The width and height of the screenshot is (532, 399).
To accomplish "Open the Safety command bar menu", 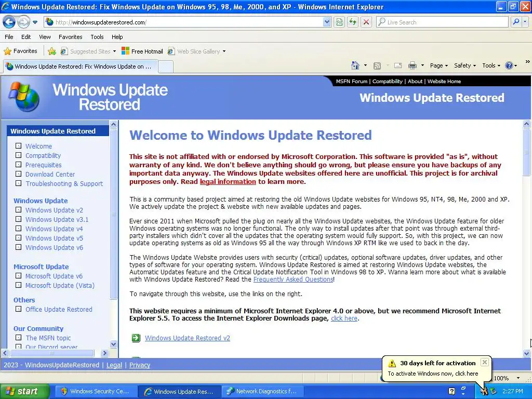I will click(x=465, y=65).
